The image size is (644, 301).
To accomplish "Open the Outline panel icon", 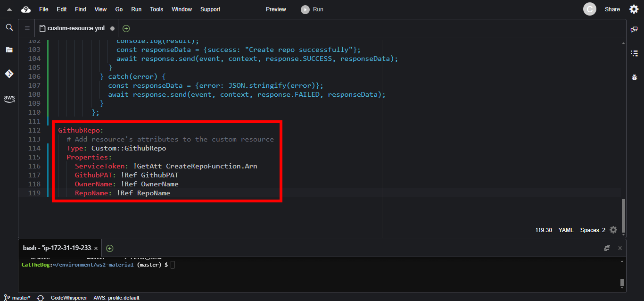I will pyautogui.click(x=634, y=53).
